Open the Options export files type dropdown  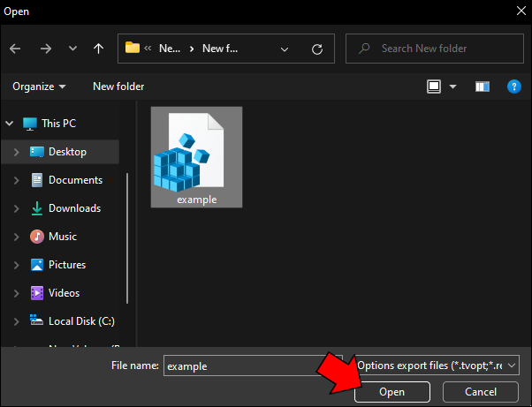click(437, 366)
